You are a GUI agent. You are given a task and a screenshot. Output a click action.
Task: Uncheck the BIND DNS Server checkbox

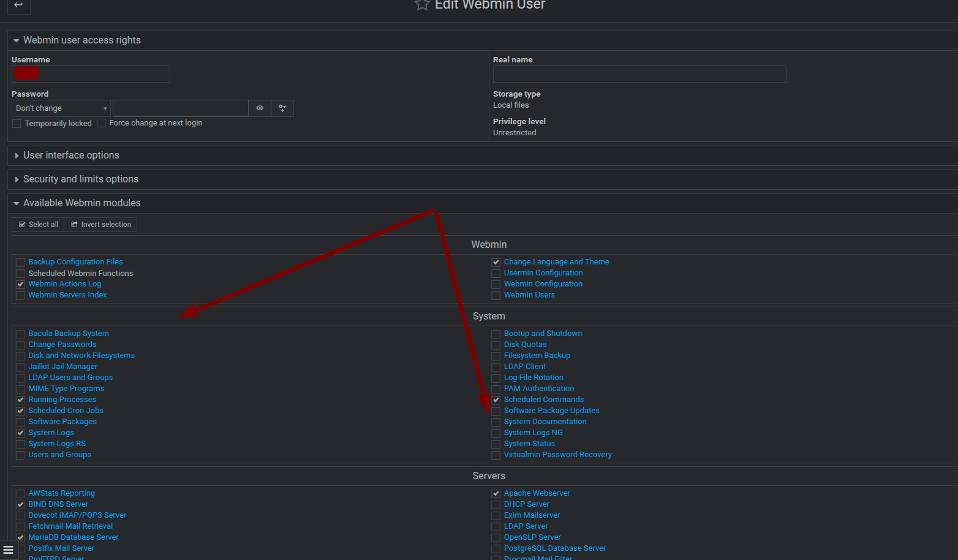[20, 505]
